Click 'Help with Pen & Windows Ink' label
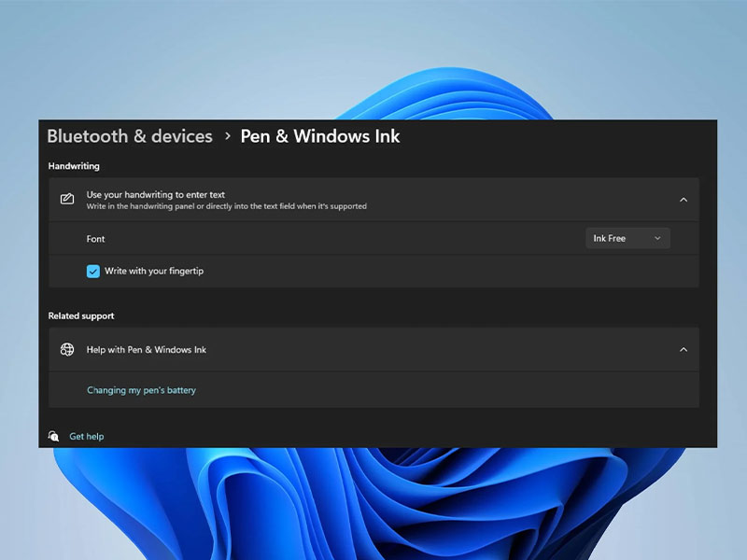This screenshot has width=747, height=560. (x=147, y=349)
